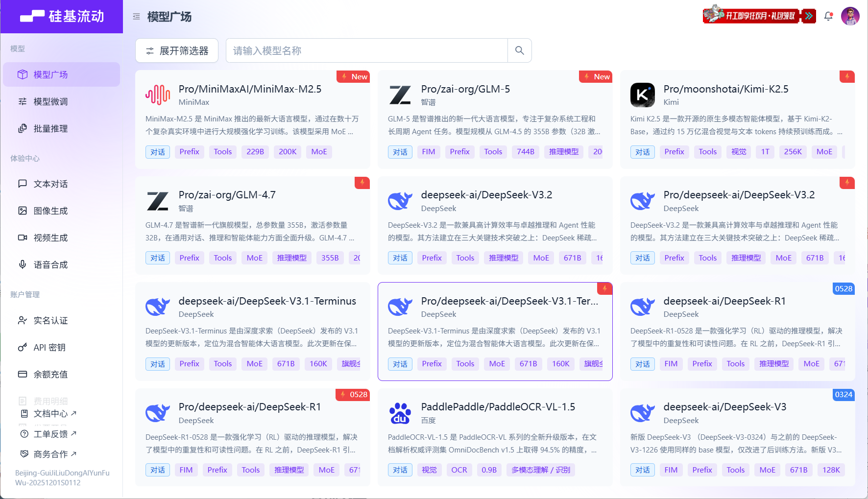Screen dimensions: 868x499
Task: Click the New badge on GLM-5 card
Action: point(596,76)
